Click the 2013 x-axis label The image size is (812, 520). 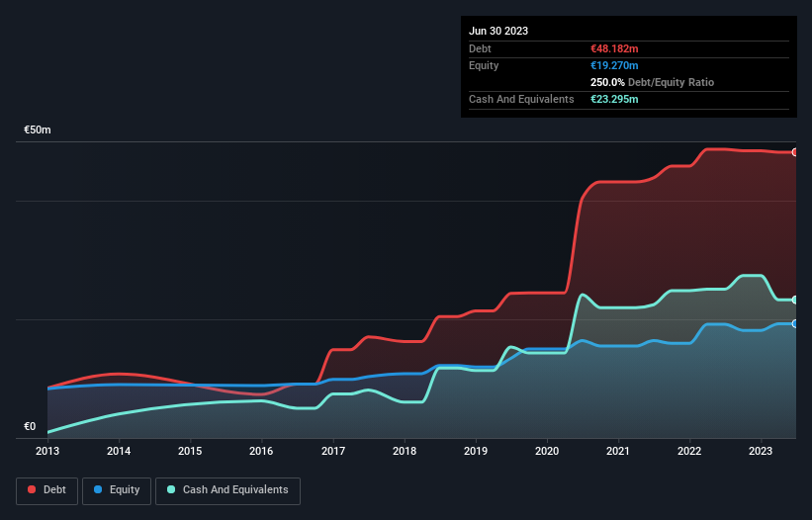click(47, 451)
